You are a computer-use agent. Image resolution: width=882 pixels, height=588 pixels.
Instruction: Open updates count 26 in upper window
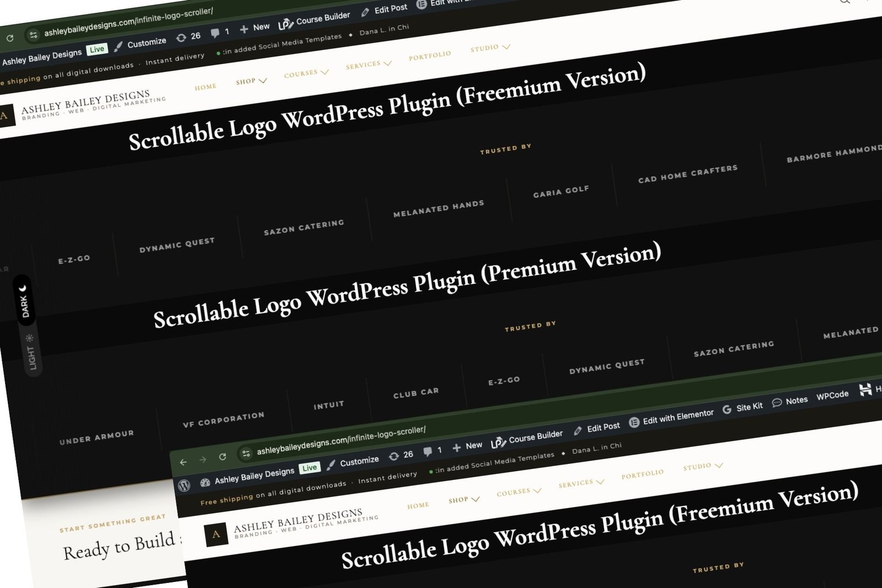click(188, 36)
